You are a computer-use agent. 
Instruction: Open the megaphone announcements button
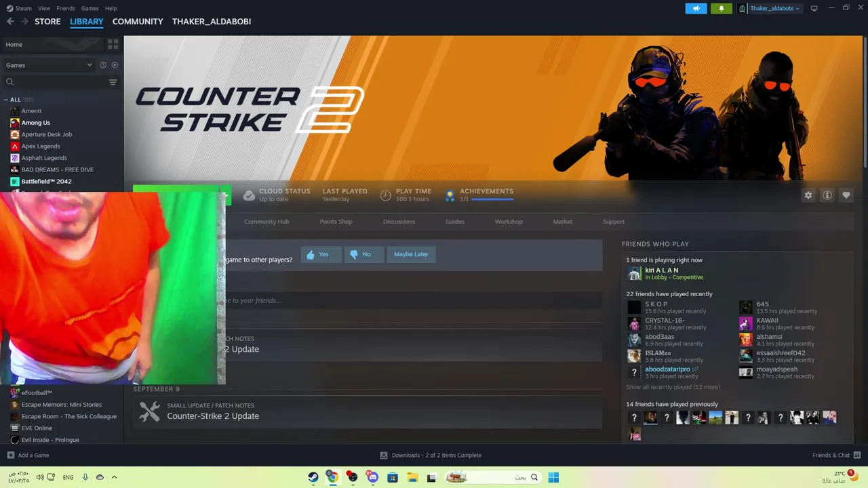[696, 8]
